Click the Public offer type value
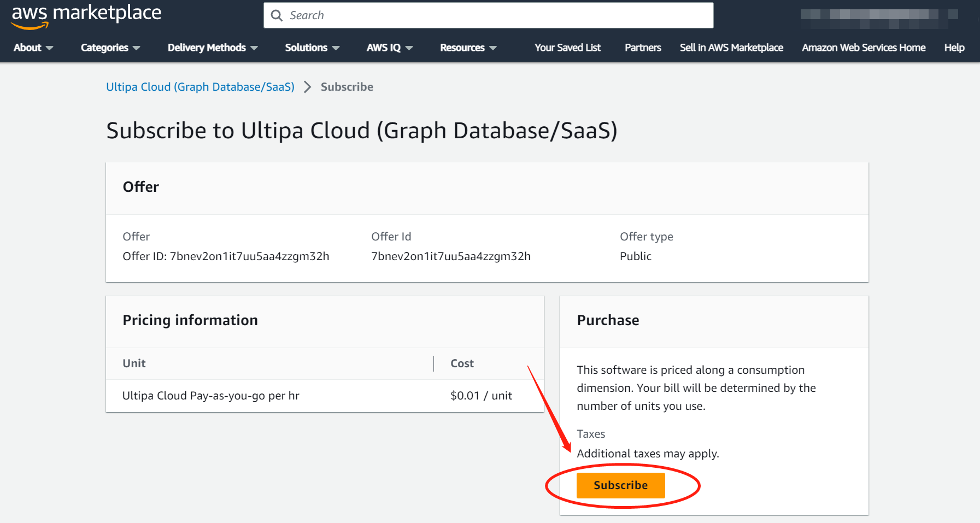The width and height of the screenshot is (980, 523). [636, 256]
